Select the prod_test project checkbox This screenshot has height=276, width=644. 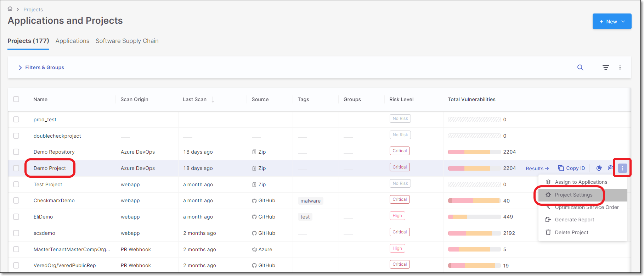16,120
